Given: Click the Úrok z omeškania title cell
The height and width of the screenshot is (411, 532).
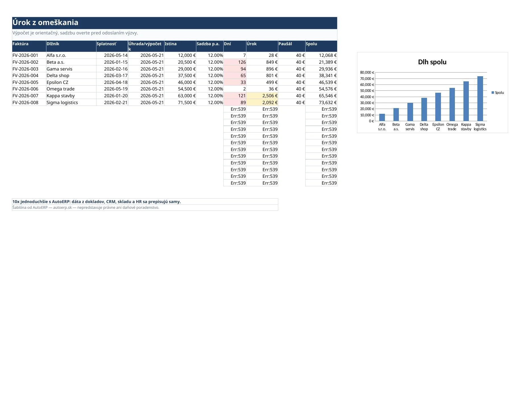Looking at the screenshot, I should [175, 23].
